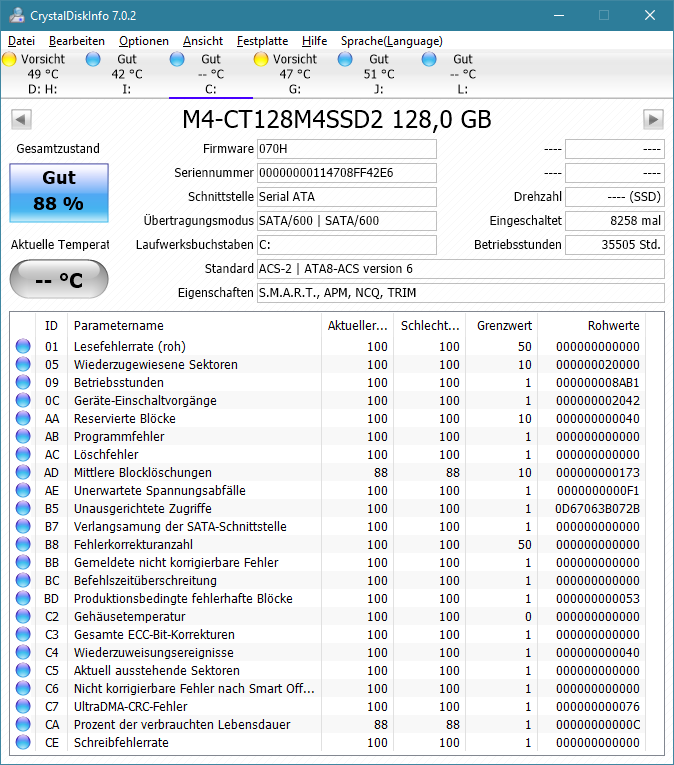Click status icon for Geräte-Einschaltvorgänge

click(x=23, y=401)
